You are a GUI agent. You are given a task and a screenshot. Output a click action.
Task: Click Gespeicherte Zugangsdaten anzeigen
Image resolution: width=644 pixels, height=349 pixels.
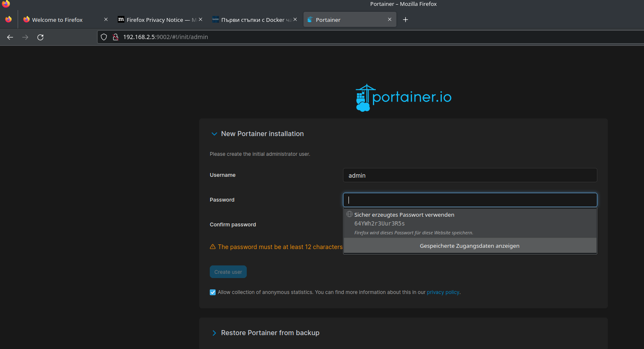pos(470,246)
